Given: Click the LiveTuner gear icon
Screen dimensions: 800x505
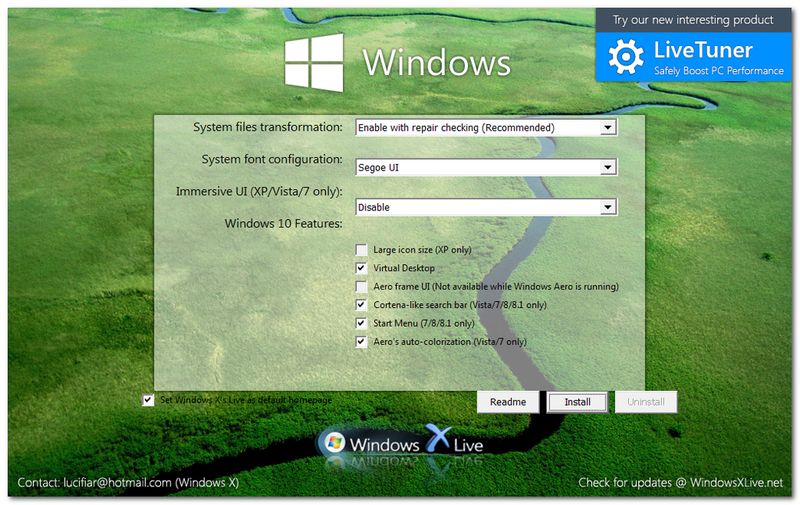Looking at the screenshot, I should 626,57.
